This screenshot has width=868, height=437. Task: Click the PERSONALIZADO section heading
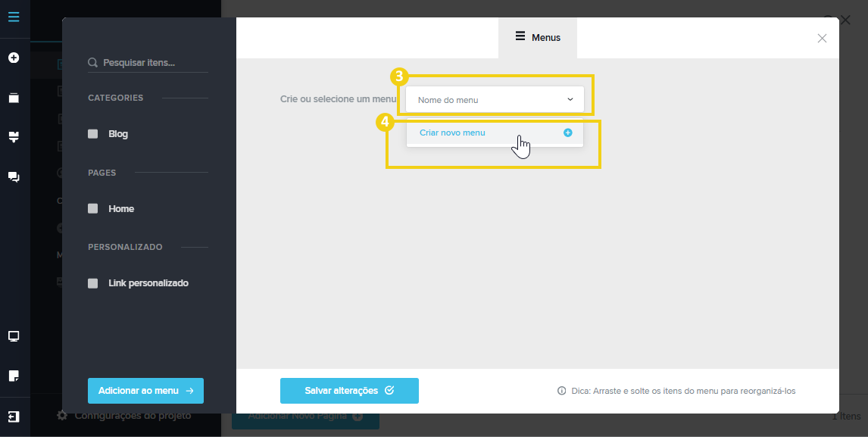click(x=125, y=247)
